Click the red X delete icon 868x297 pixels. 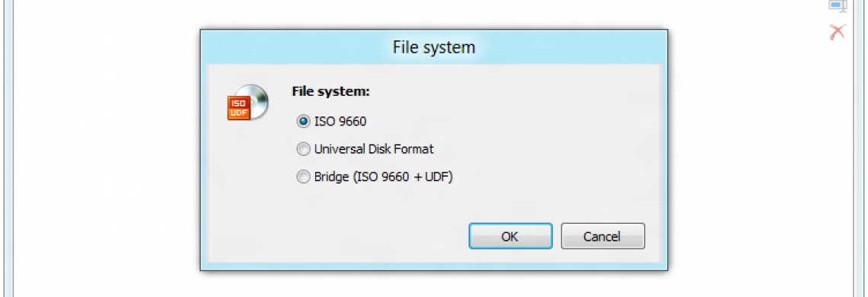click(838, 31)
